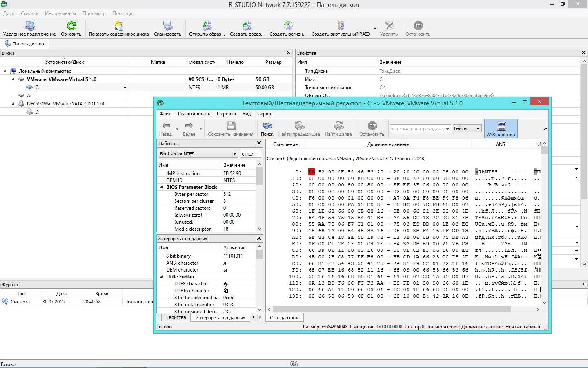The image size is (588, 368).
Task: Open the Диск menu in main window
Action: point(9,13)
